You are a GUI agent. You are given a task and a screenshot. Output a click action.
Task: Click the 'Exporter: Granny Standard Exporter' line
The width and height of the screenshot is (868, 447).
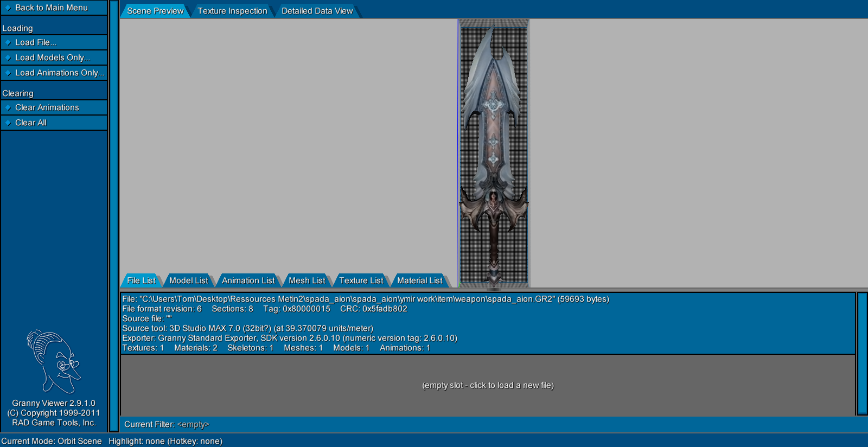(290, 338)
